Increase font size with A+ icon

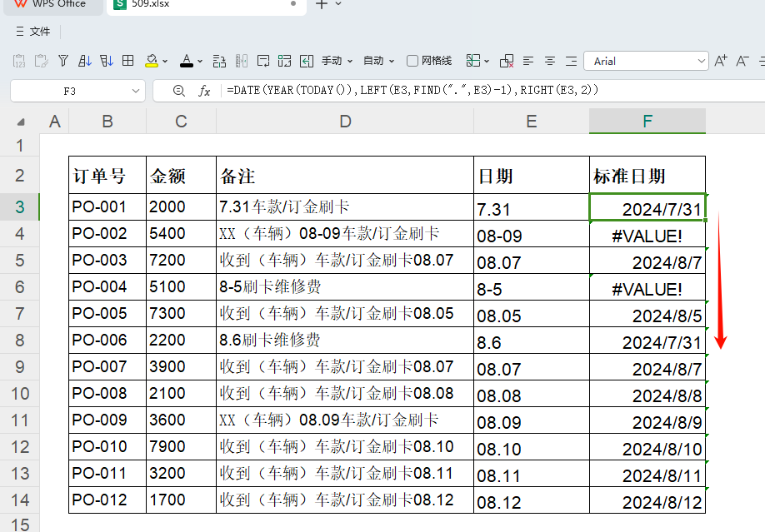[721, 61]
